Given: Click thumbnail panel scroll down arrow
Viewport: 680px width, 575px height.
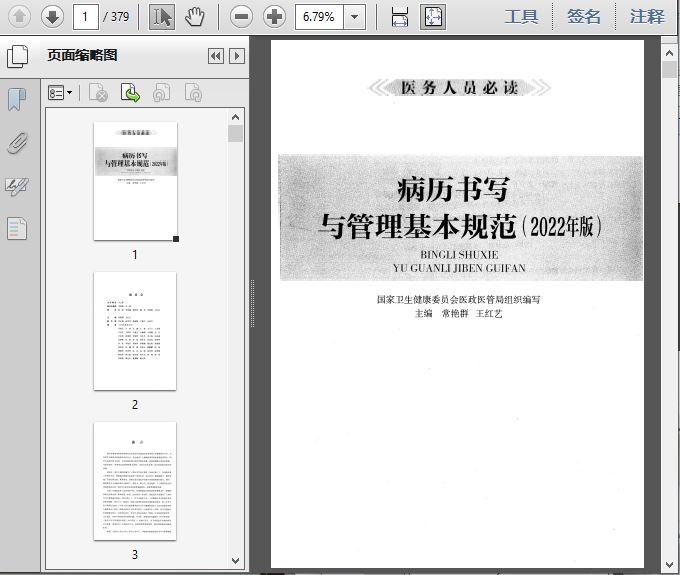Looking at the screenshot, I should 235,560.
